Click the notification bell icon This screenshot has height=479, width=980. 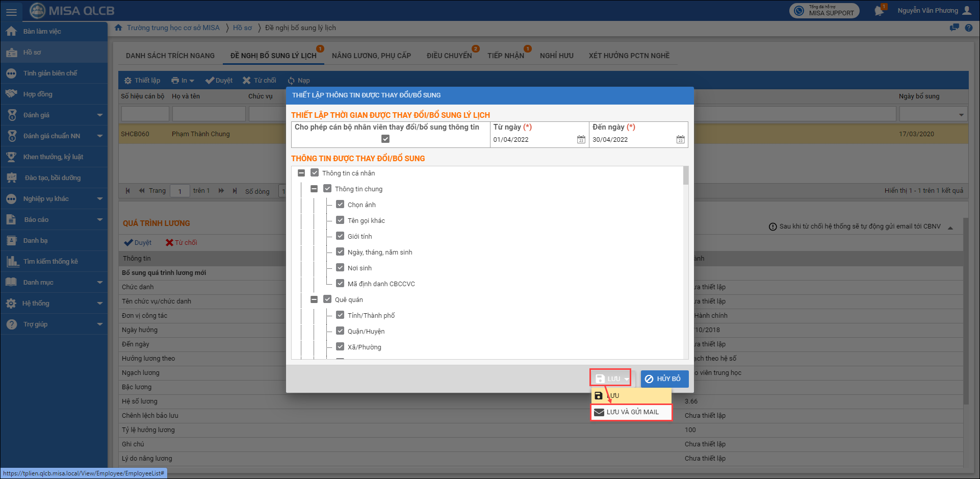(879, 11)
